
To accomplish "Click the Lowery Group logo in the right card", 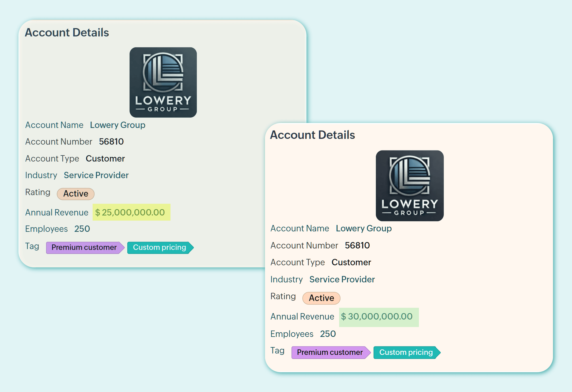I will pos(410,186).
